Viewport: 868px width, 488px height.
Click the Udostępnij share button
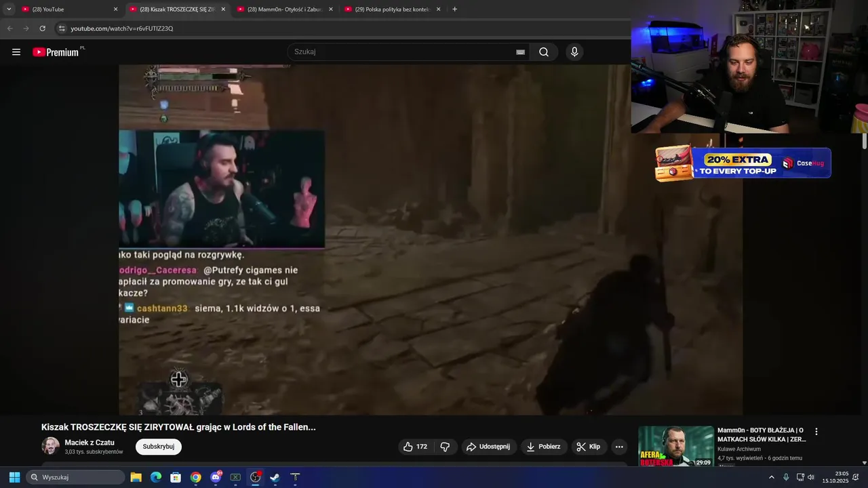(490, 447)
